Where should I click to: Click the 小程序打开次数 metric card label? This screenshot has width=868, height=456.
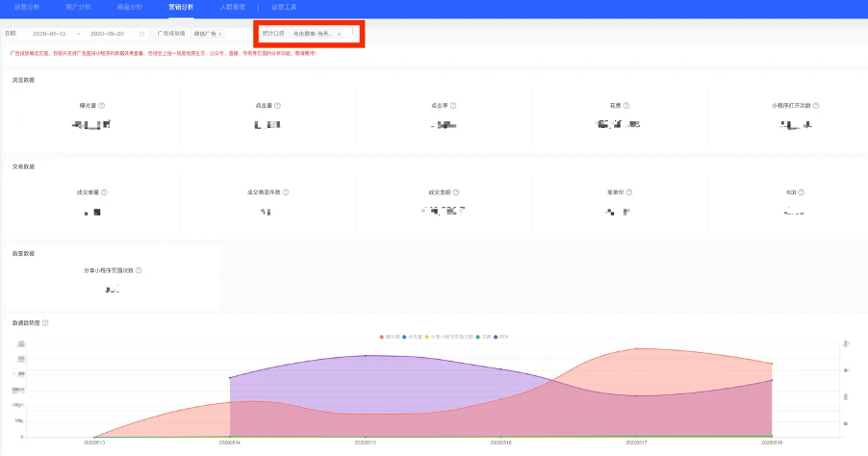[x=792, y=106]
